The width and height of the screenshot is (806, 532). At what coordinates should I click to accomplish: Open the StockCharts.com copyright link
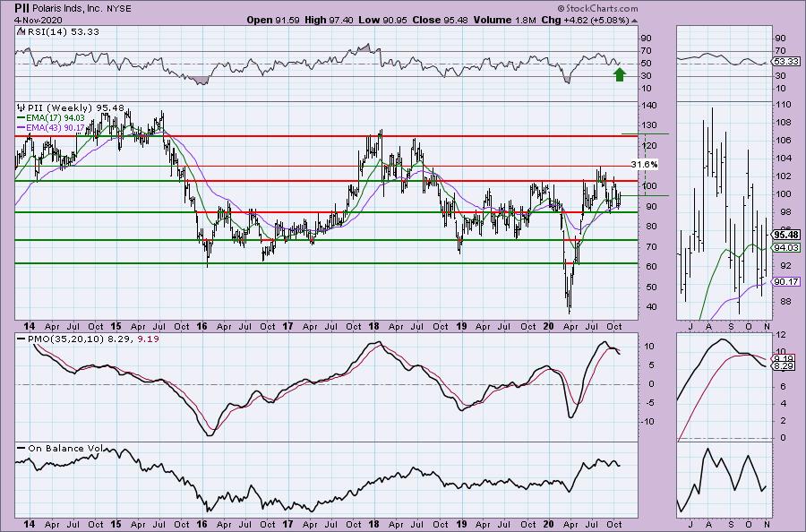pos(597,9)
